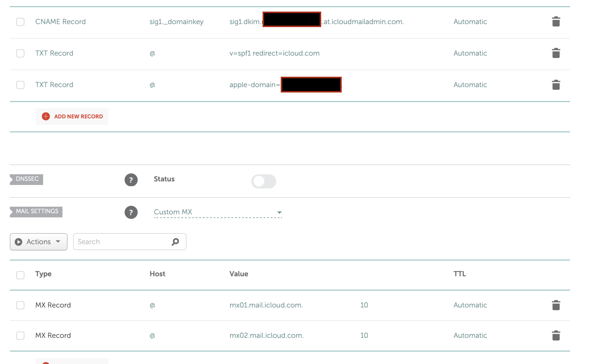The height and width of the screenshot is (364, 590).
Task: Toggle the DNSSEC status switch
Action: 263,181
